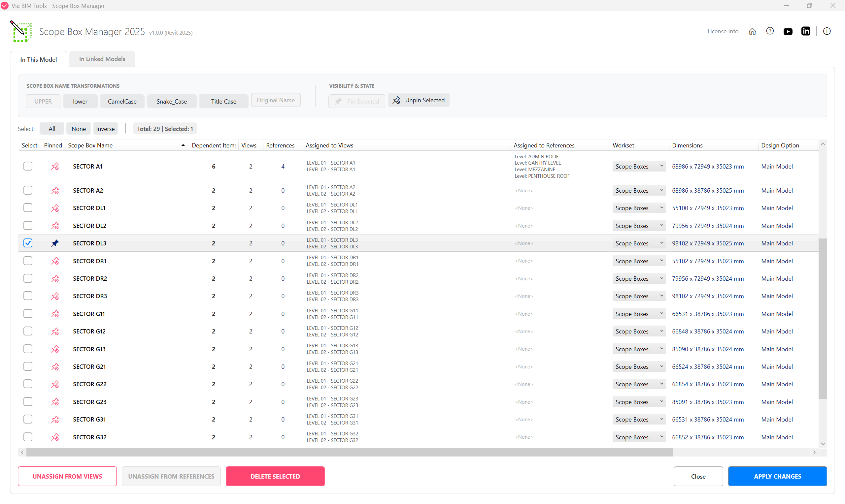Open the info circle icon
The height and width of the screenshot is (504, 845).
[x=827, y=31]
